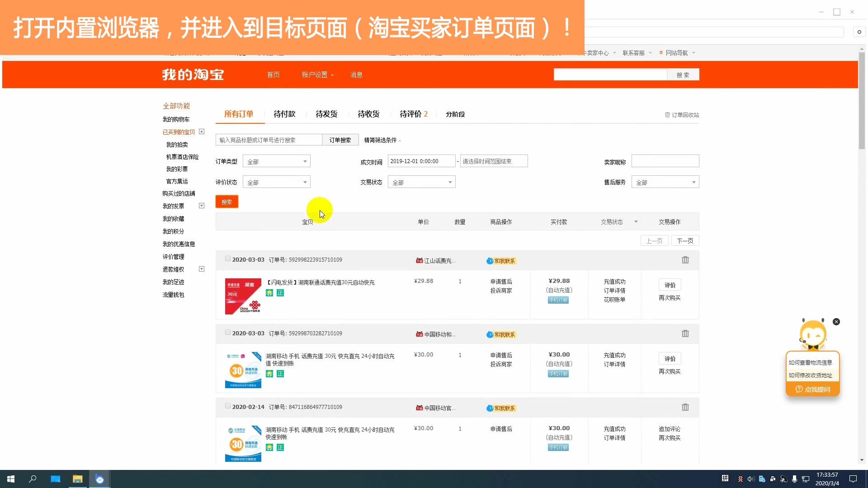Screen dimensions: 868x488
Task: Open the 订单回收站 recycle bin link
Action: tap(682, 115)
